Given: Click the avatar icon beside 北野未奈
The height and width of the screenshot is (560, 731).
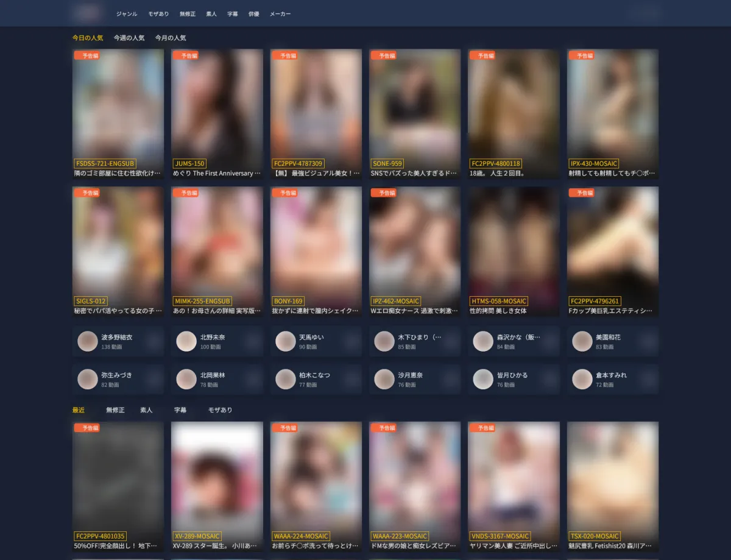Looking at the screenshot, I should [x=186, y=341].
